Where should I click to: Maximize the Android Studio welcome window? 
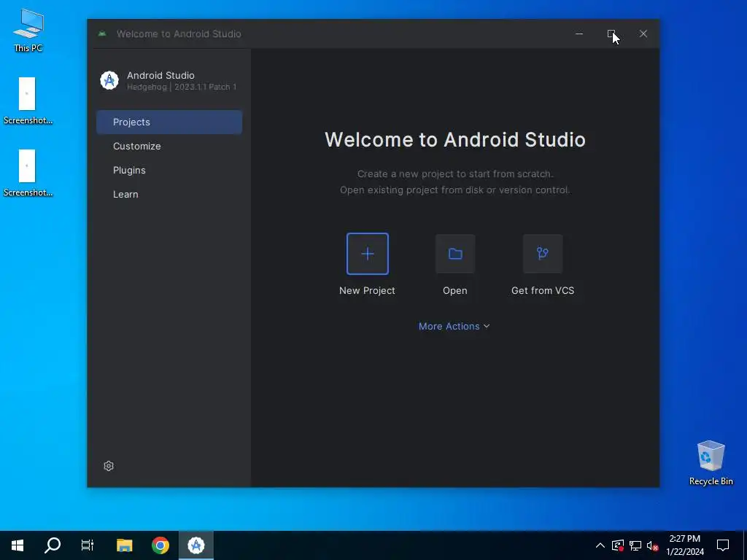(611, 34)
